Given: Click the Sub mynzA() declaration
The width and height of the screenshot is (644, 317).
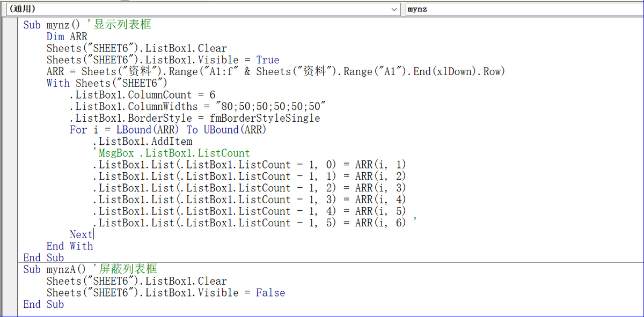Looking at the screenshot, I should pyautogui.click(x=54, y=269).
